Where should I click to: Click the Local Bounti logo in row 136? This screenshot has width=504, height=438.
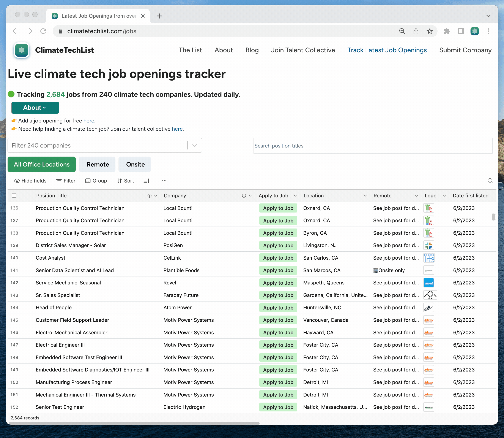429,208
